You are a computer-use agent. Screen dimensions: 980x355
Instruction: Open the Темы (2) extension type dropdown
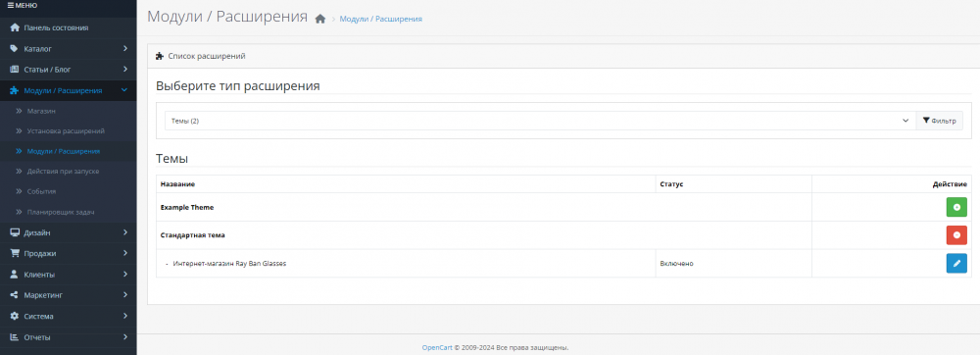[539, 121]
